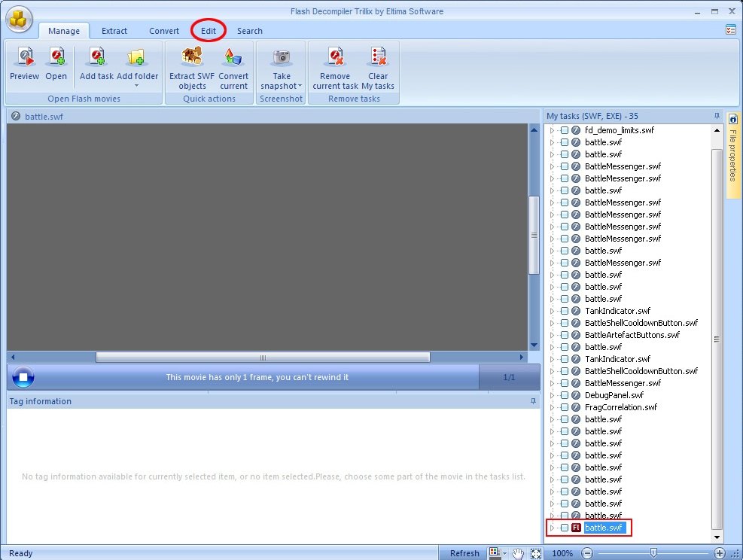Expand the DebugPanel.swf tree node
The height and width of the screenshot is (560, 743).
[552, 394]
